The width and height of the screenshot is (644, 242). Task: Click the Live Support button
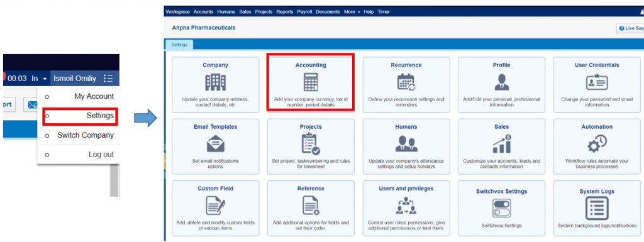point(630,28)
